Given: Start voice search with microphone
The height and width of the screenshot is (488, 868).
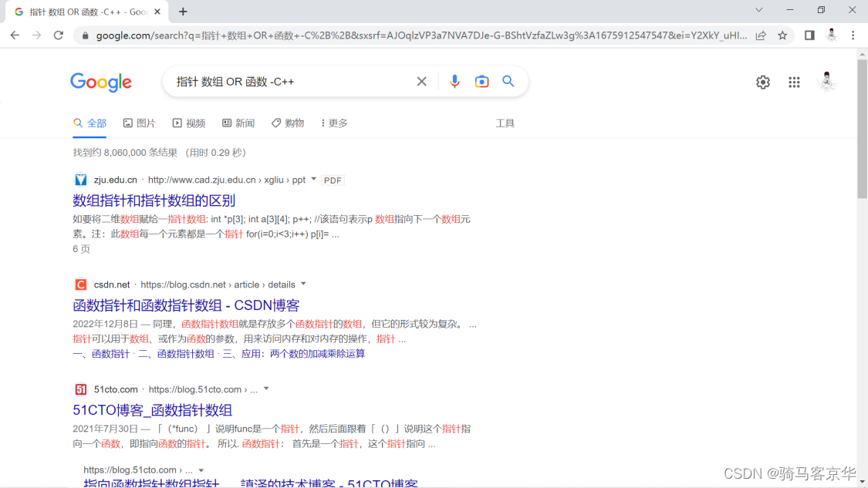Looking at the screenshot, I should pyautogui.click(x=454, y=82).
